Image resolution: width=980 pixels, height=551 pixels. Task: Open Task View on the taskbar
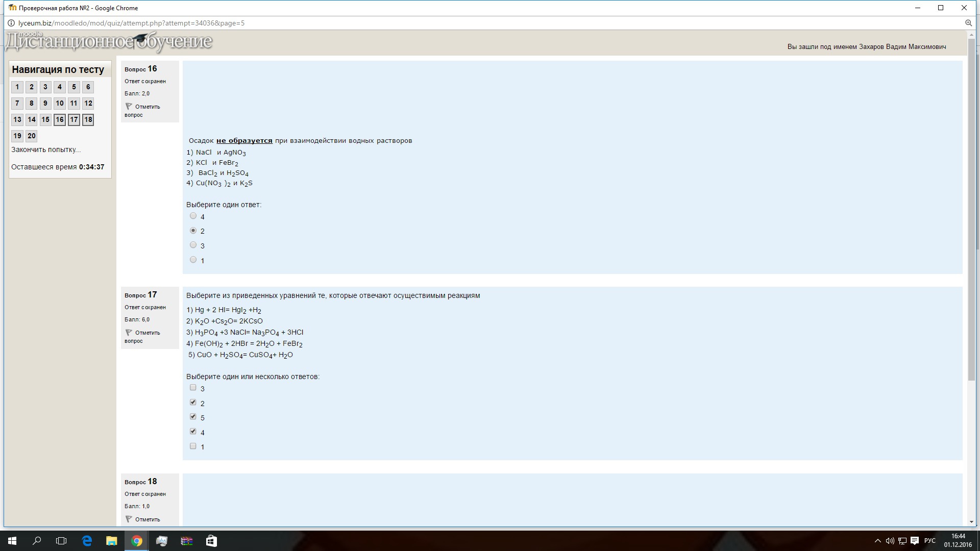[x=61, y=541]
